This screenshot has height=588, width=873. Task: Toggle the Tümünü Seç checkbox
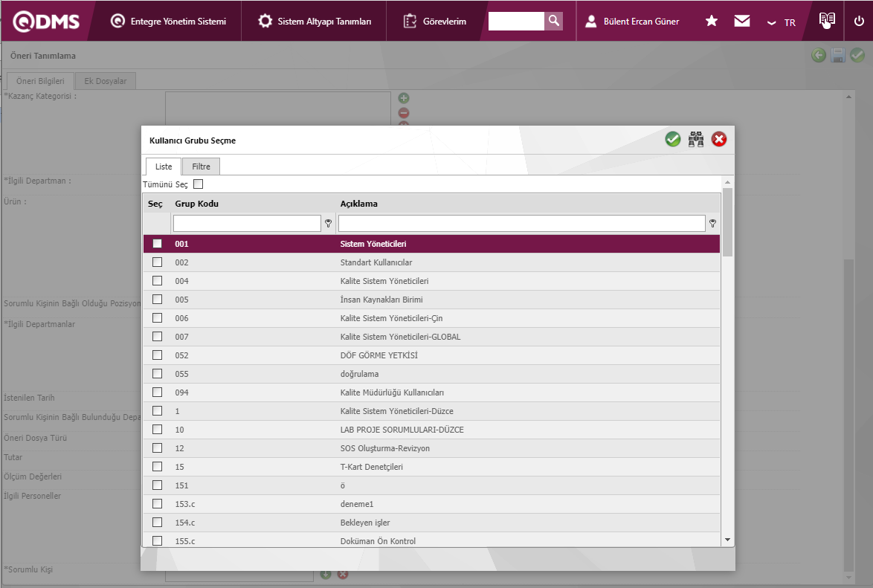click(x=198, y=184)
